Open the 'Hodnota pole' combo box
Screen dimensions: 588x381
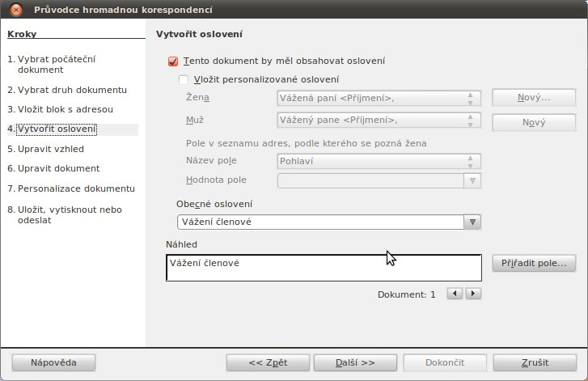[379, 180]
